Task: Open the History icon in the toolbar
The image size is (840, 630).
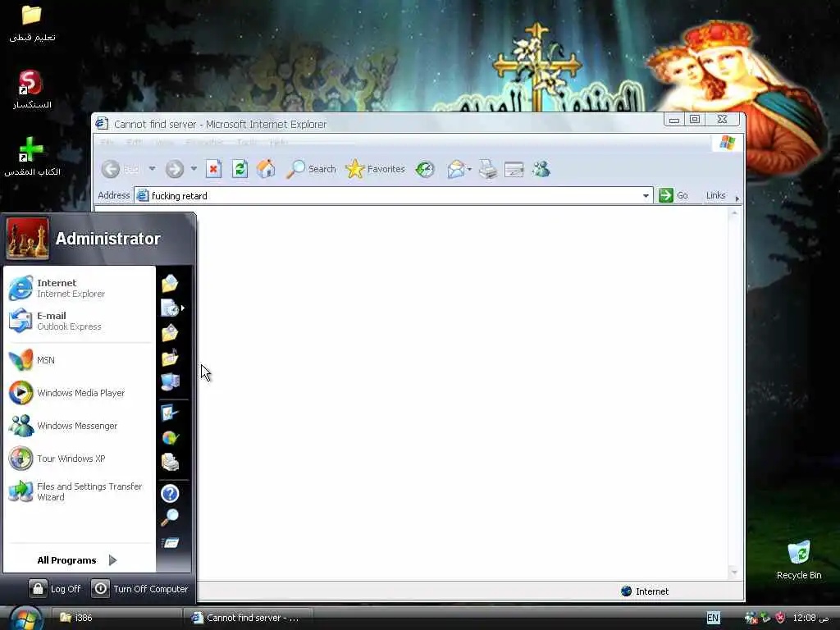Action: 425,169
